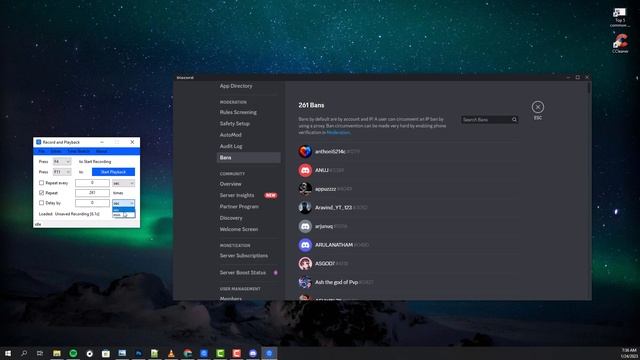
Task: Open the Start Playback hotkey dropdown
Action: coord(62,172)
